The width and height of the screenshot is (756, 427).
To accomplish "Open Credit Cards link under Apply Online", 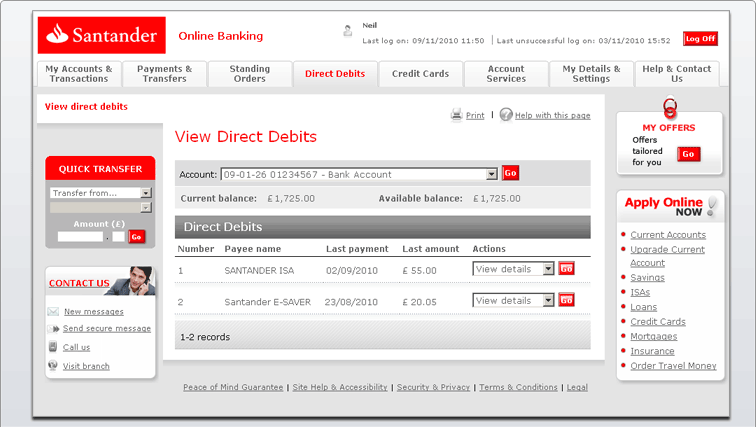I will click(x=658, y=321).
